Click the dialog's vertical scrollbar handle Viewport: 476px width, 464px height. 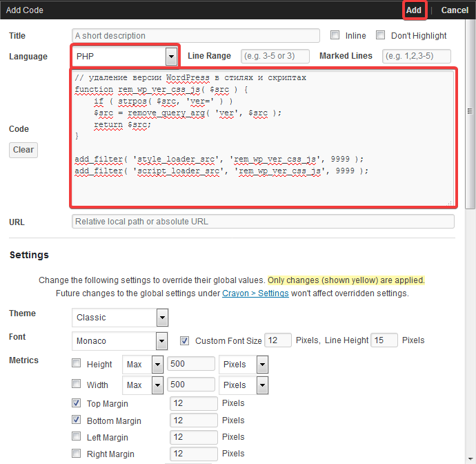tap(470, 111)
